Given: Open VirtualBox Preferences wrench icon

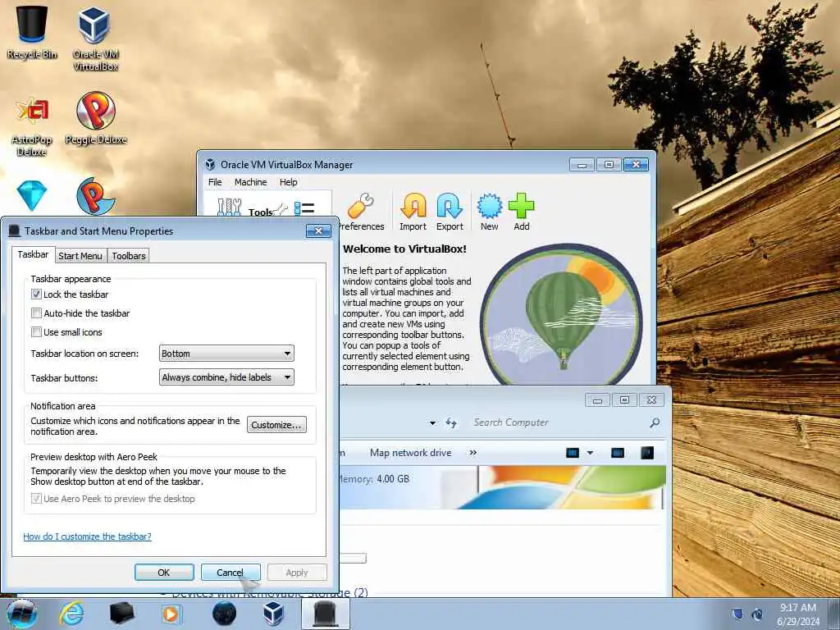Looking at the screenshot, I should [360, 208].
